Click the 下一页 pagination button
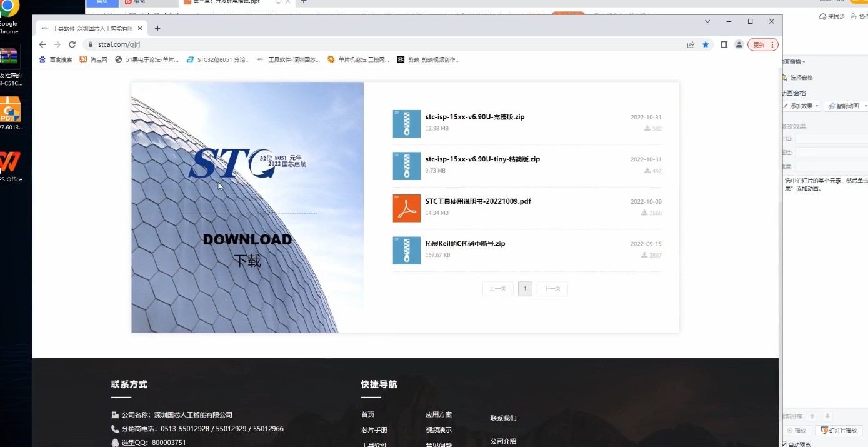 pyautogui.click(x=552, y=289)
